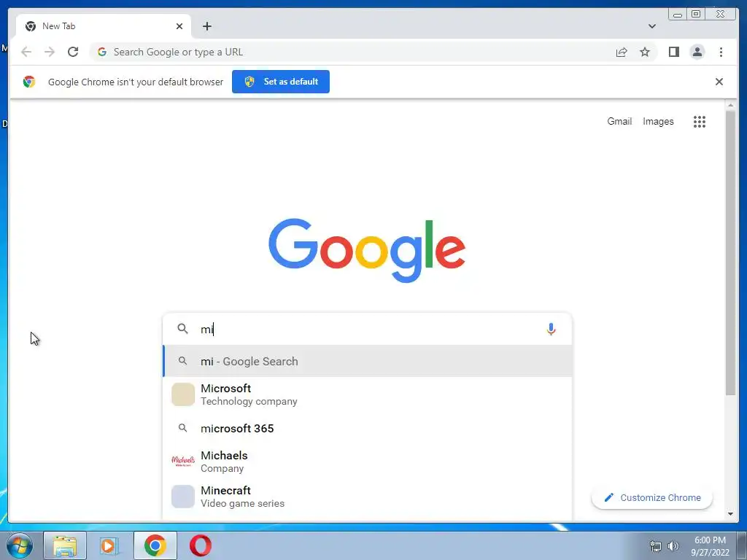Open File Explorer from the taskbar
This screenshot has height=560, width=747.
pyautogui.click(x=65, y=545)
